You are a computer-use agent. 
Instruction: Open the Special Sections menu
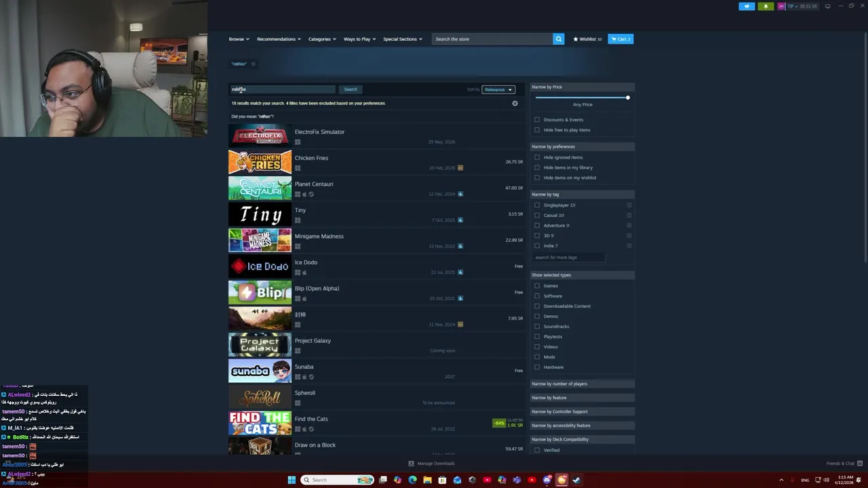pos(403,39)
